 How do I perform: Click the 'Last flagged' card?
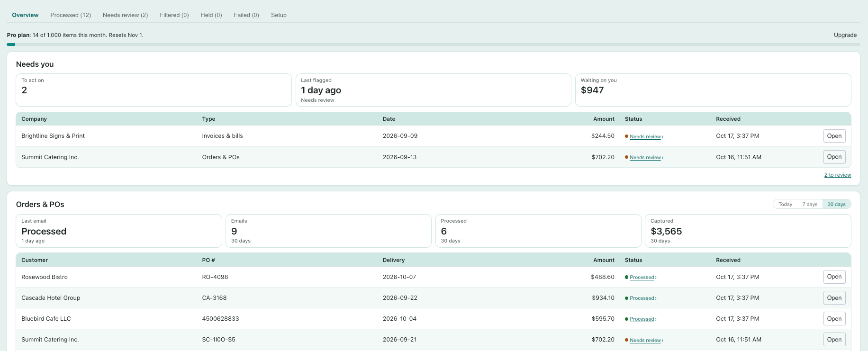click(434, 90)
